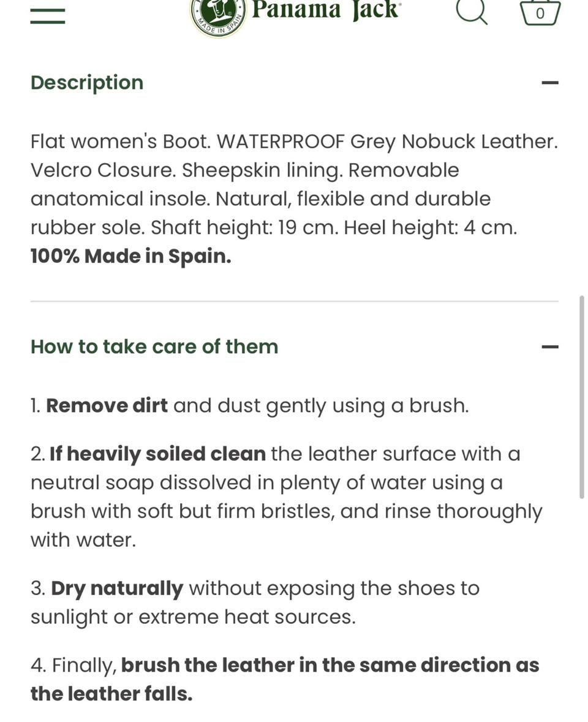
Task: Click the 100% Made in Spain text
Action: coord(130,256)
